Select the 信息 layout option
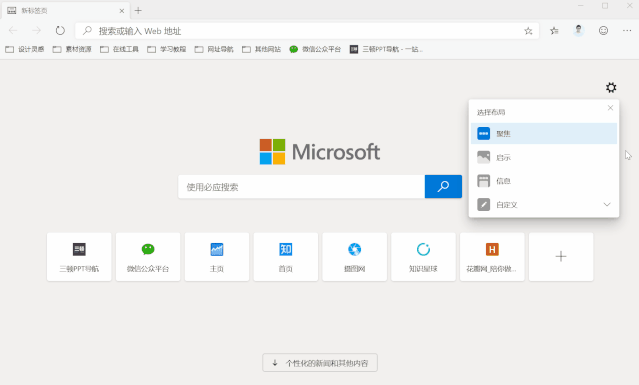The width and height of the screenshot is (639, 385). (x=544, y=181)
